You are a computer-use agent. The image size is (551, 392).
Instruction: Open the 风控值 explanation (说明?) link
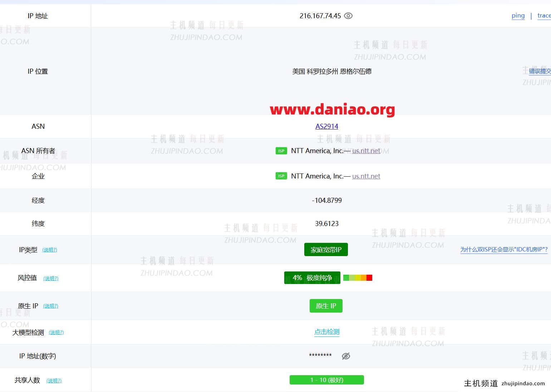click(x=51, y=278)
